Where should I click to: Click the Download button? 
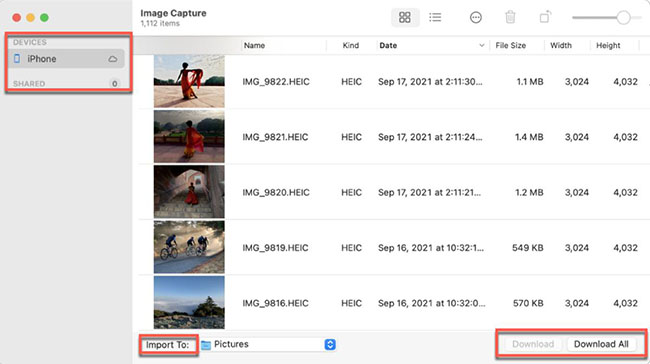coord(533,344)
